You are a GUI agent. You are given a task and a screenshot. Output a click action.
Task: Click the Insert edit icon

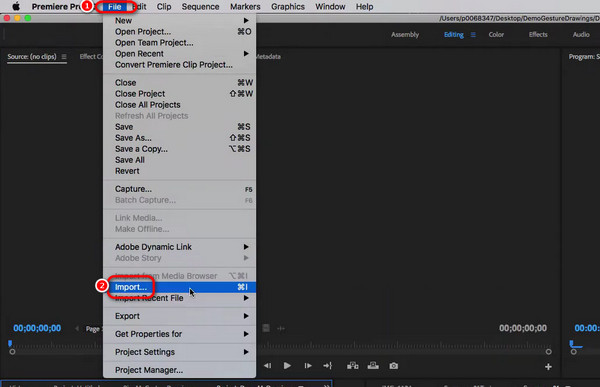(x=352, y=366)
